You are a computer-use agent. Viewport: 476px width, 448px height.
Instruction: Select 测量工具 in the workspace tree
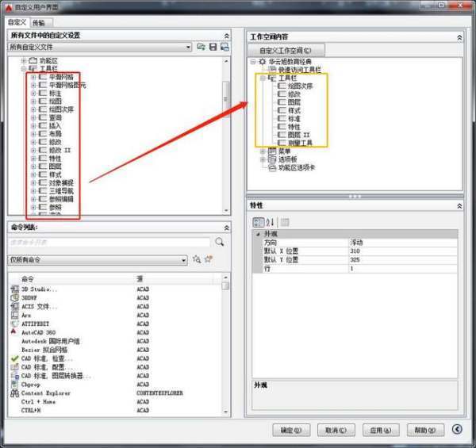(300, 143)
